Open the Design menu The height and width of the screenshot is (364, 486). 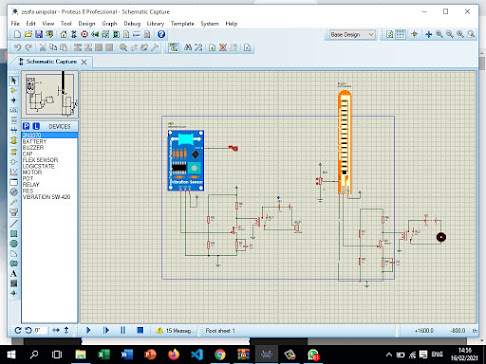point(87,24)
